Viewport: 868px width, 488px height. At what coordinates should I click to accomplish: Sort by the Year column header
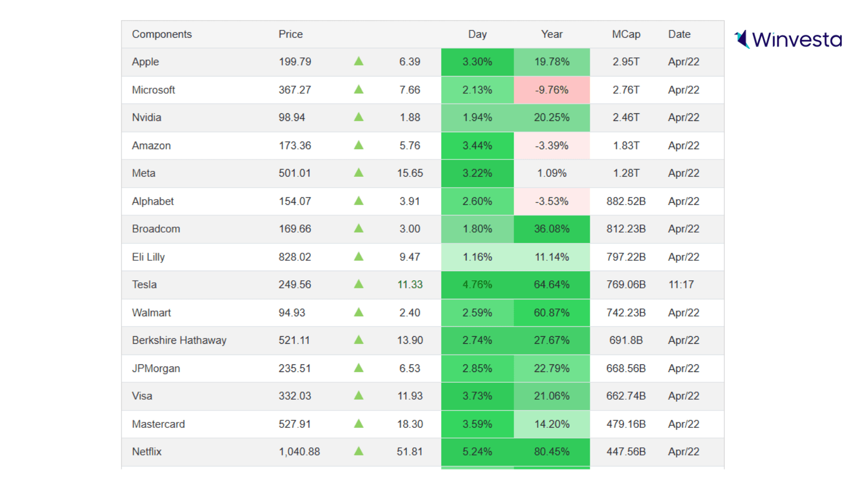(x=551, y=34)
